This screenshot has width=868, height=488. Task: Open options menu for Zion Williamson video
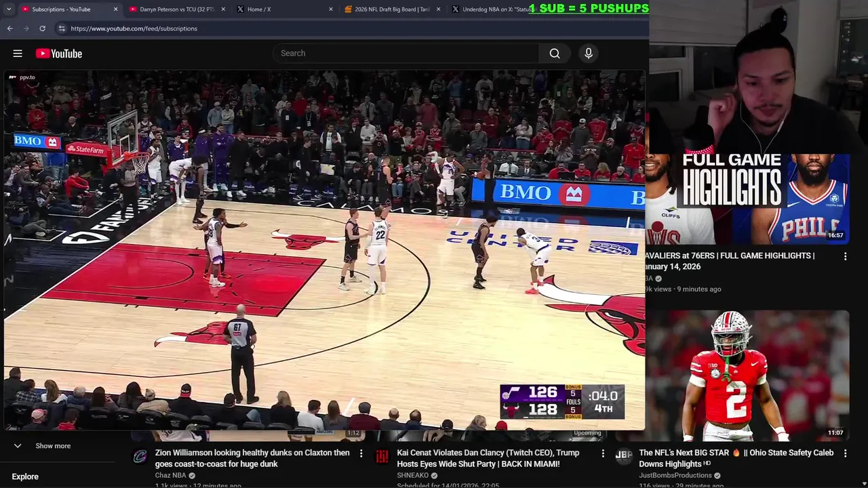tap(361, 453)
